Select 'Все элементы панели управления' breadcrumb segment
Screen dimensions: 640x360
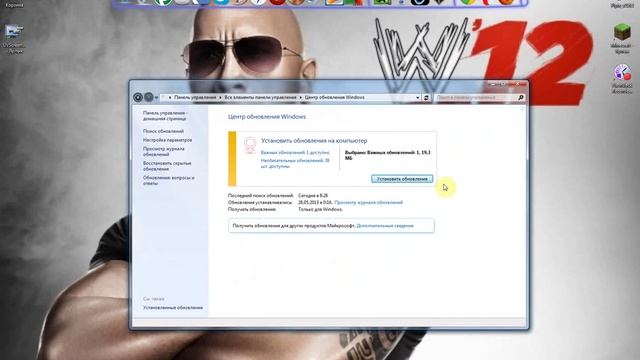[x=260, y=98]
